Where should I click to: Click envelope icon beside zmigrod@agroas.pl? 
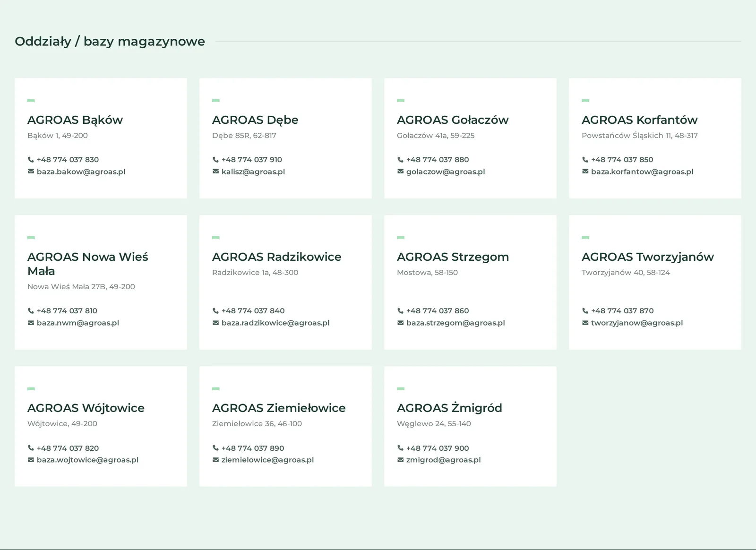400,460
